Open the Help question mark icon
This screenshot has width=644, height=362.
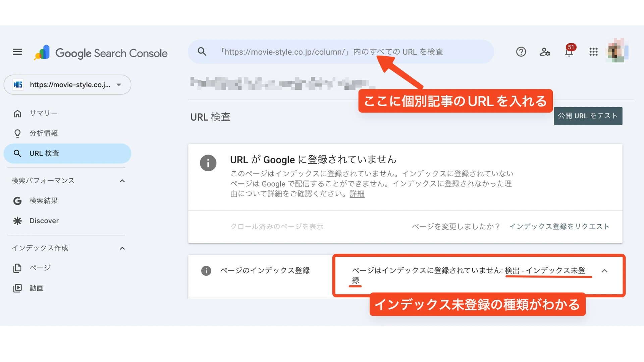click(521, 52)
